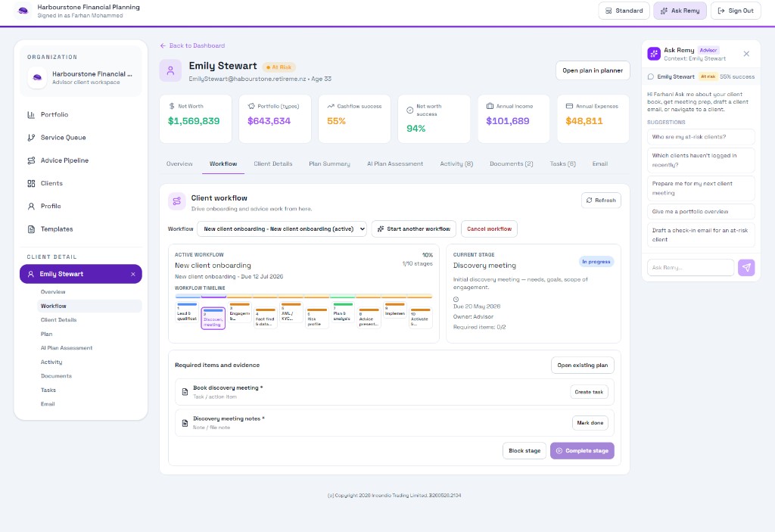Refresh the client workflow
The width and height of the screenshot is (775, 532).
click(x=601, y=201)
